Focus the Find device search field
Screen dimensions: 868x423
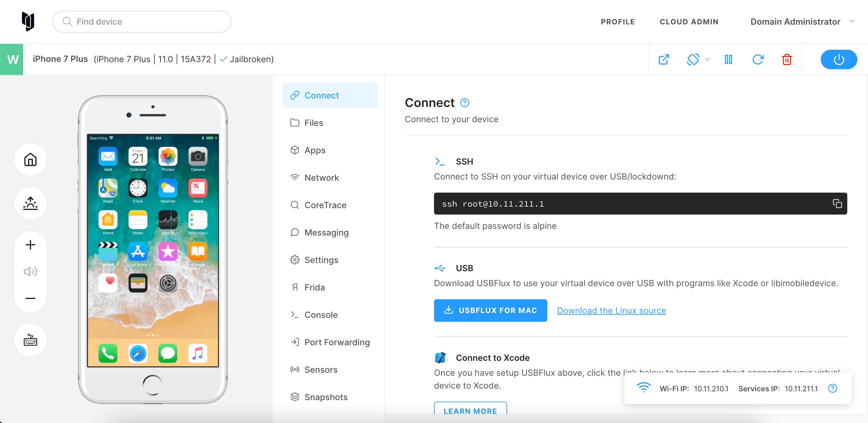142,22
